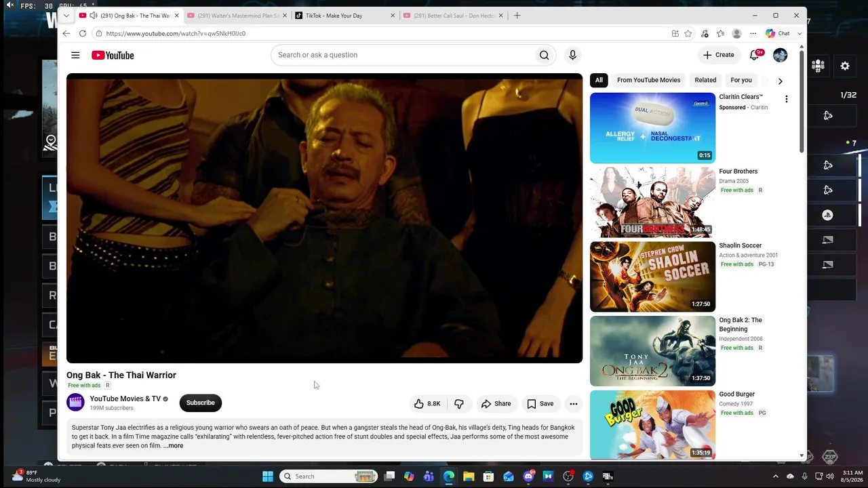Go to the YouTube home logo

coord(113,55)
